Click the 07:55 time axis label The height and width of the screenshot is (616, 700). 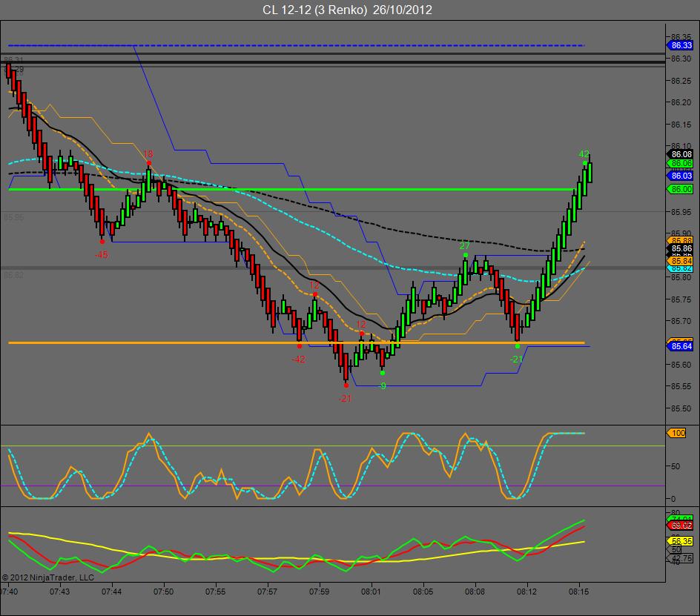coord(215,592)
